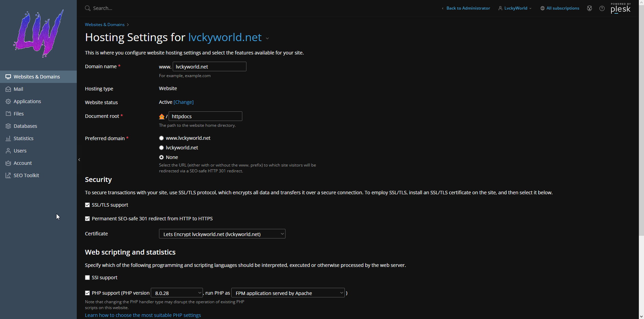Open the run PHP as handler dropdown

(288, 293)
